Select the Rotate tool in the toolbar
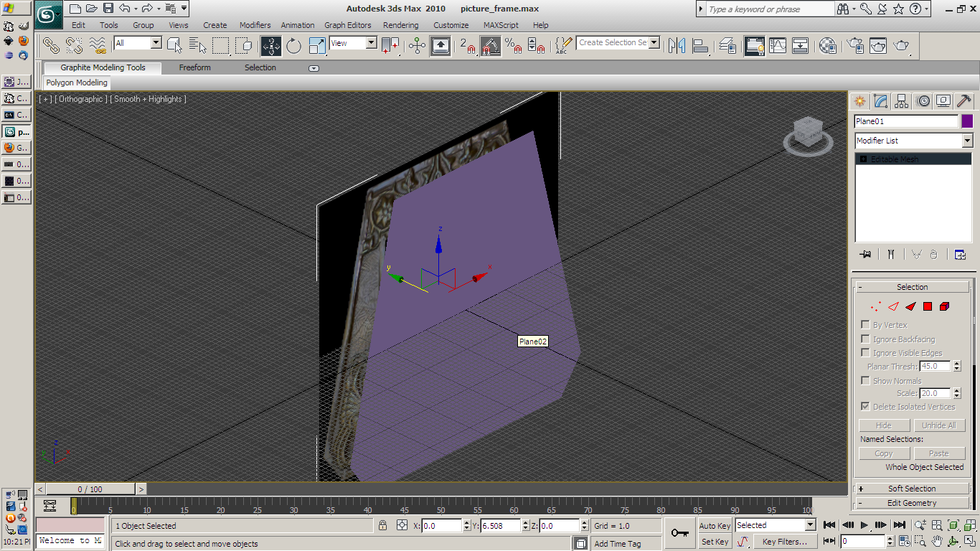 pos(294,46)
